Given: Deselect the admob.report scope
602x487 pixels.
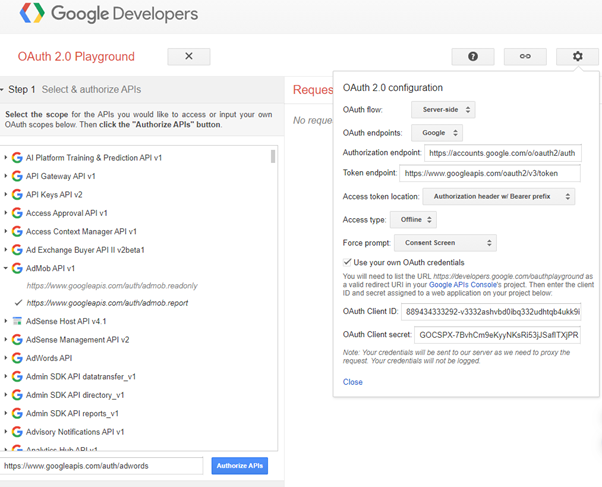Looking at the screenshot, I should click(x=107, y=303).
